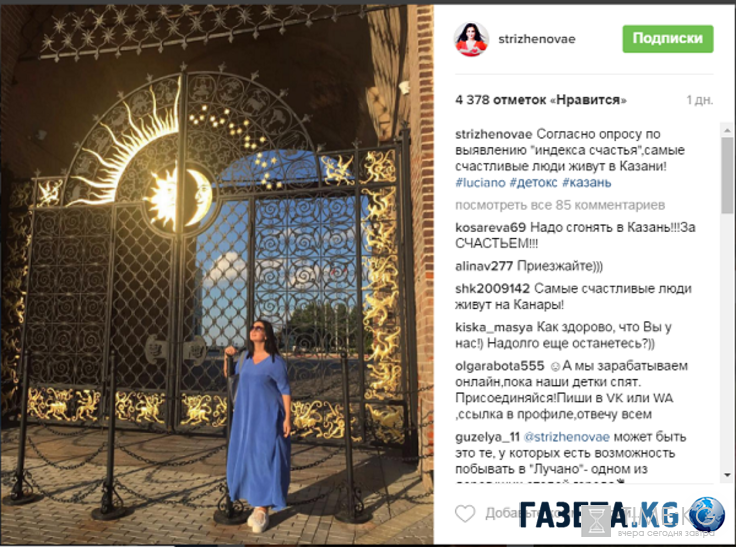
Task: Click the heart like icon
Action: pos(465,513)
